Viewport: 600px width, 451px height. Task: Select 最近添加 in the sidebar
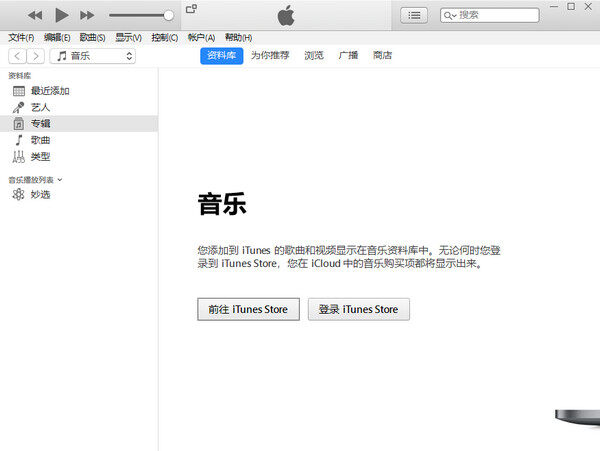pos(79,91)
